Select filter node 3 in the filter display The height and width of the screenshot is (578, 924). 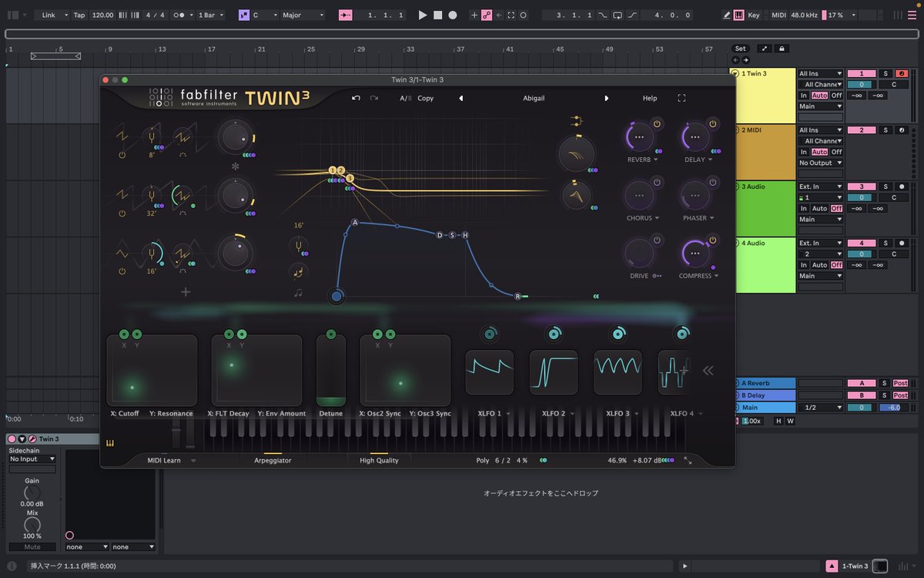(x=350, y=178)
